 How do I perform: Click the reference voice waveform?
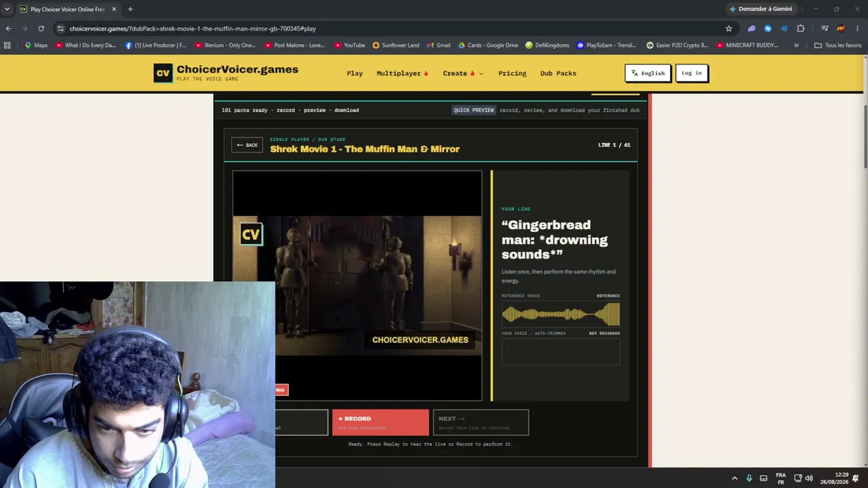(561, 314)
